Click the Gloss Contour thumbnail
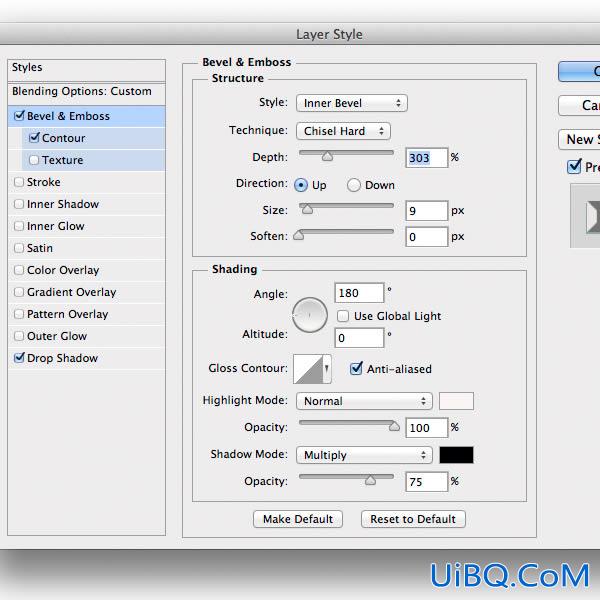The width and height of the screenshot is (600, 600). point(308,369)
